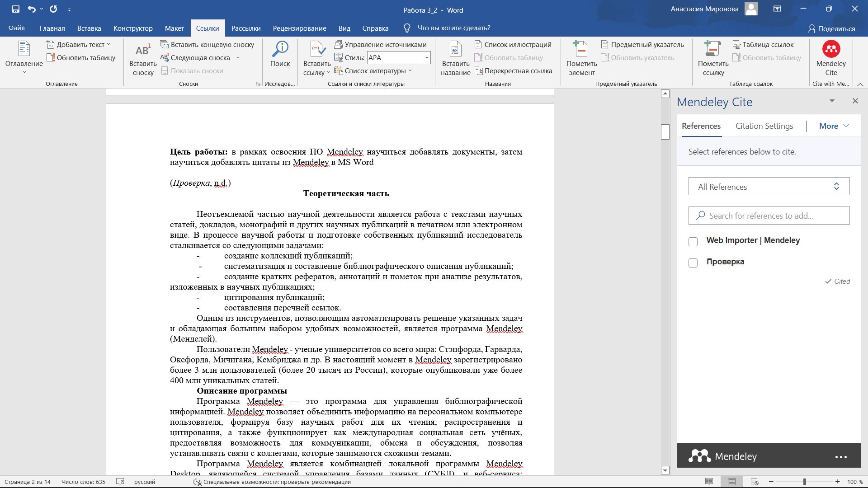Click the Поделиться share button
This screenshot has width=868, height=488.
tap(831, 28)
